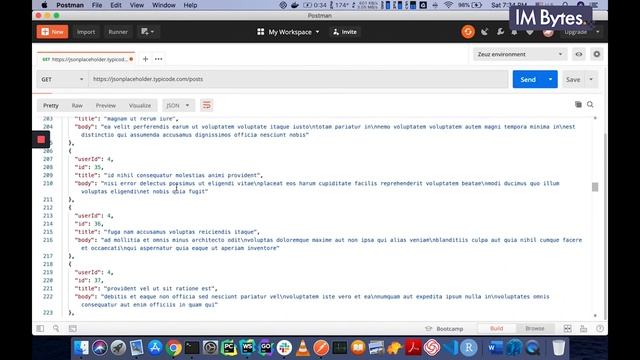Open Visual Studio Code from dock
This screenshot has width=640, height=360.
[x=451, y=348]
